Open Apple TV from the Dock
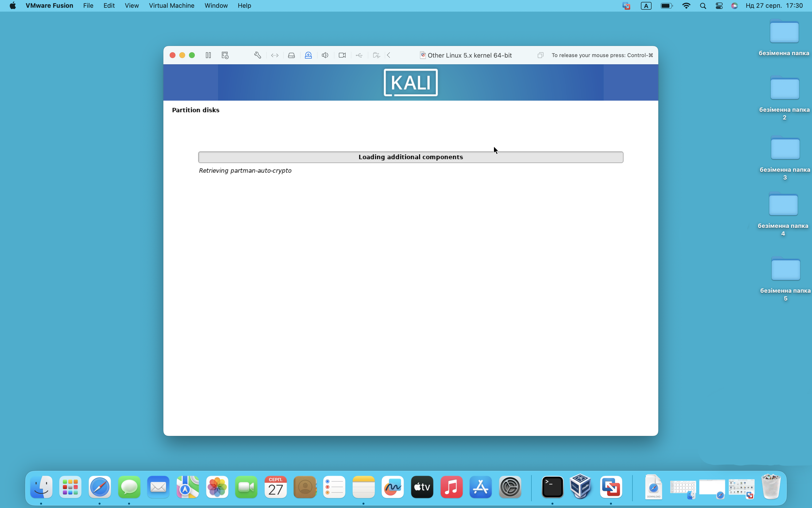Viewport: 812px width, 508px height. click(x=422, y=487)
